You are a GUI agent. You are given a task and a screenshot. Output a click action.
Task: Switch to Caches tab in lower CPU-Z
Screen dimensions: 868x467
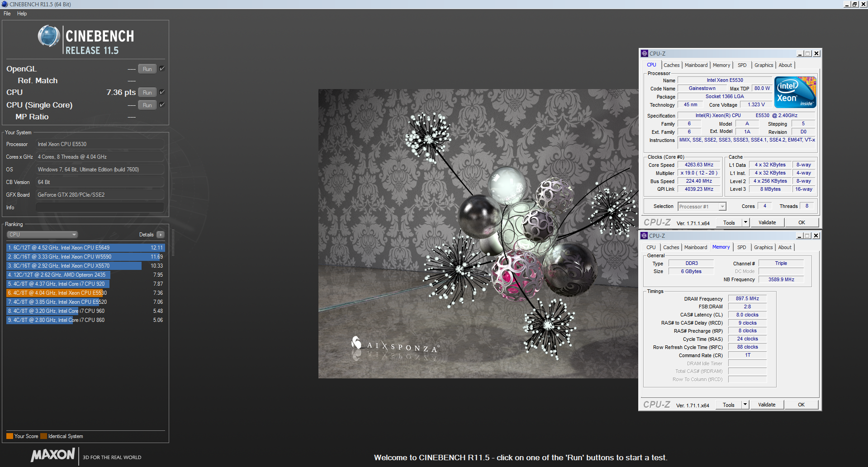tap(671, 247)
